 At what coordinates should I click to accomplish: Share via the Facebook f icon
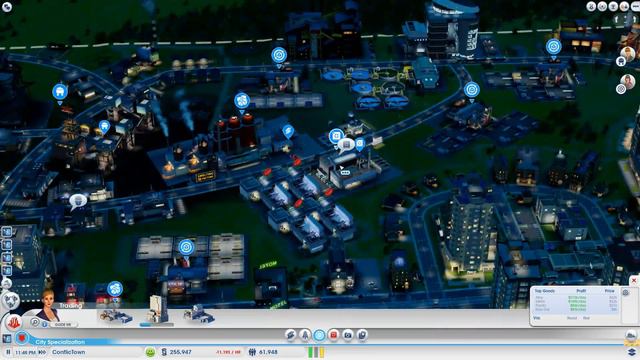(x=616, y=19)
